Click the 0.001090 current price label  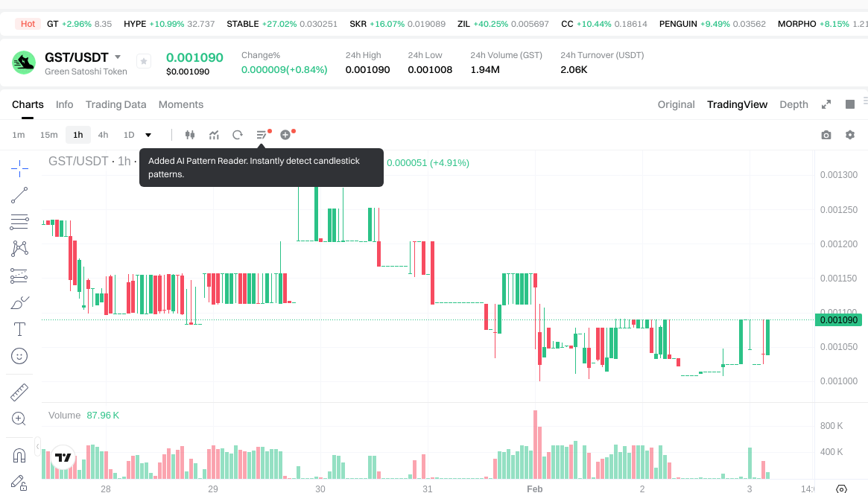(840, 320)
